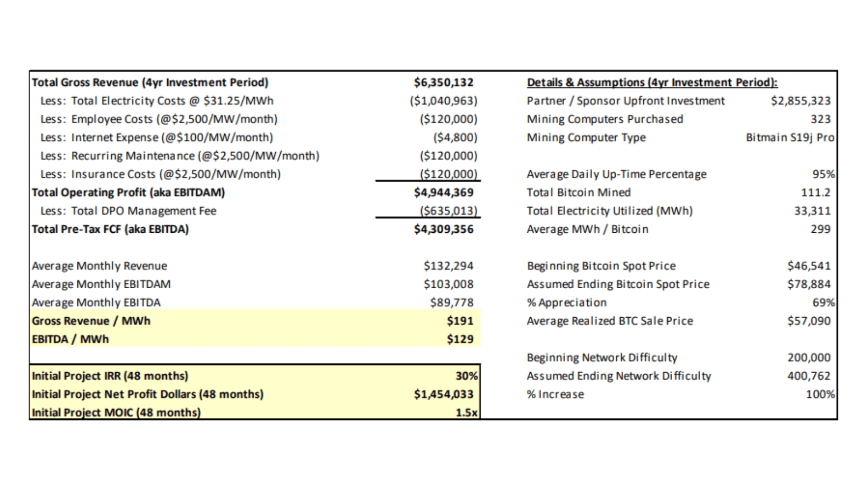868x488 pixels.
Task: Click the Initial Project MOIC 1.5x value
Action: point(466,413)
